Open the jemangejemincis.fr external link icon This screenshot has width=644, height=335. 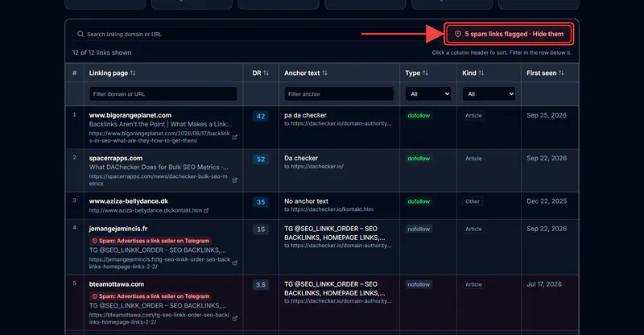click(x=234, y=263)
